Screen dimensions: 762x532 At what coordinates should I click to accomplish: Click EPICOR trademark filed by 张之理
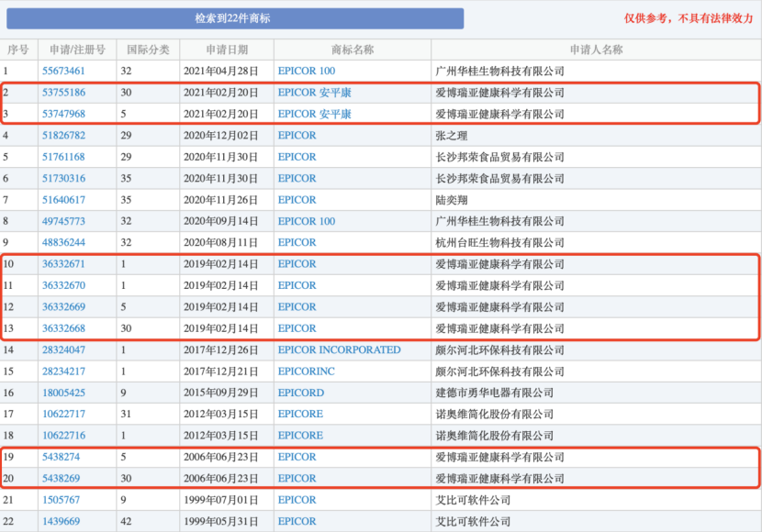[x=297, y=136]
